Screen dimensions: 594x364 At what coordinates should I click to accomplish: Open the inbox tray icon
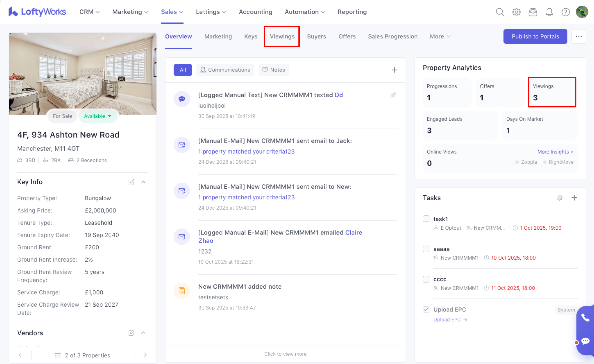(533, 12)
